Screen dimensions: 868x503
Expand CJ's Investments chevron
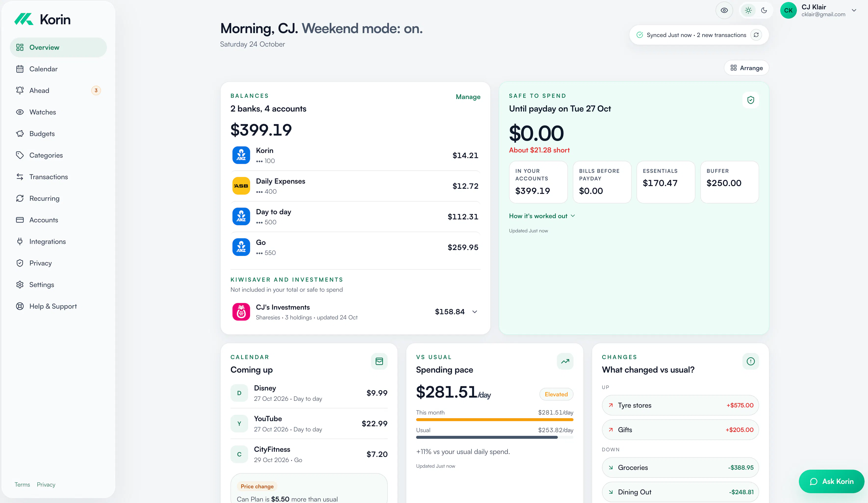[x=475, y=312]
